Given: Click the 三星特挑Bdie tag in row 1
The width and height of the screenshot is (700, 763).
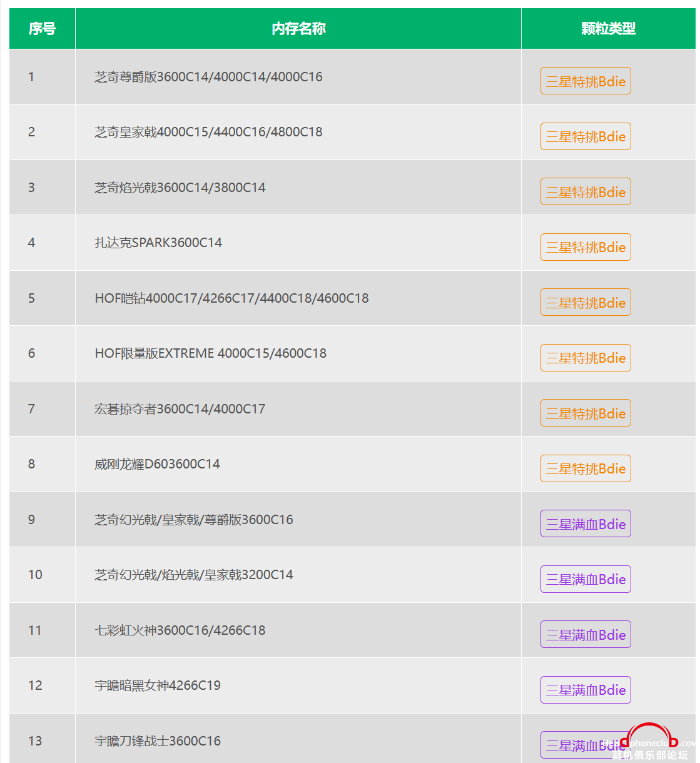Looking at the screenshot, I should tap(586, 81).
